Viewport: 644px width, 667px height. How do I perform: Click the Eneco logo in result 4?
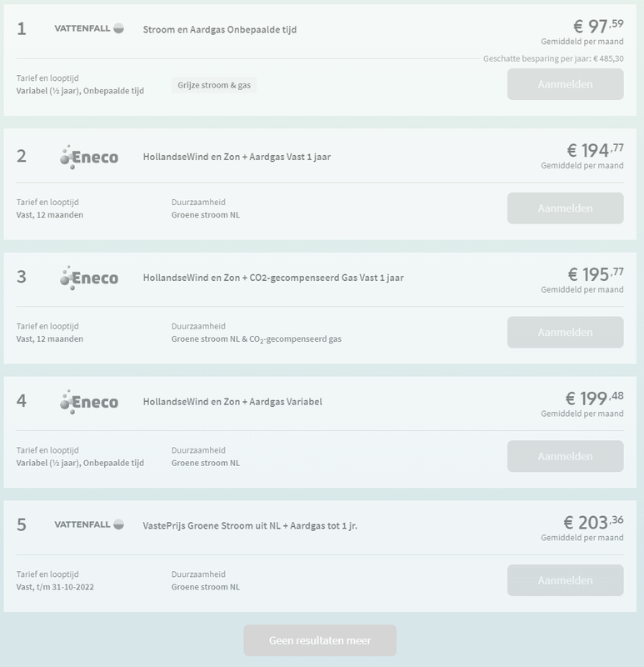[x=89, y=402]
